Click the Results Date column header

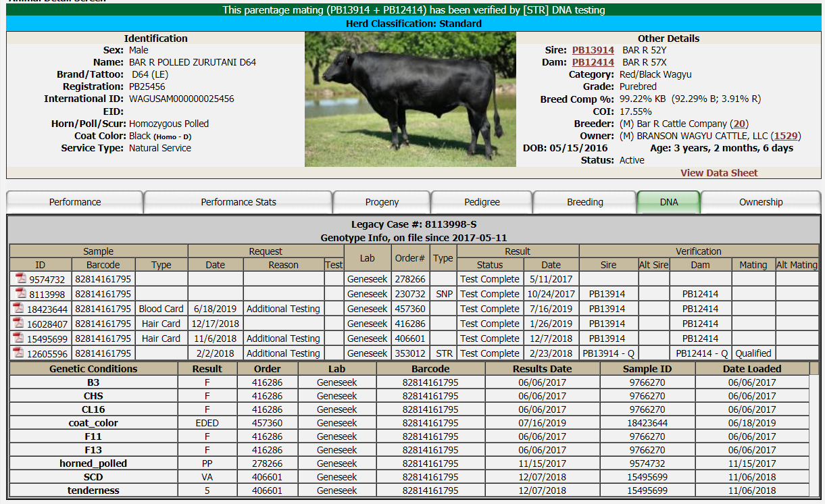click(x=543, y=369)
